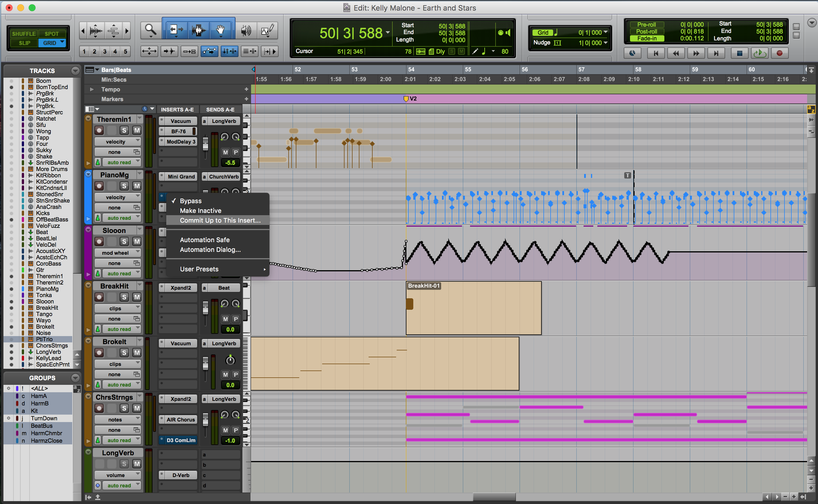The image size is (818, 504).
Task: Open the Grid mode dropdown arrow
Action: (x=62, y=42)
